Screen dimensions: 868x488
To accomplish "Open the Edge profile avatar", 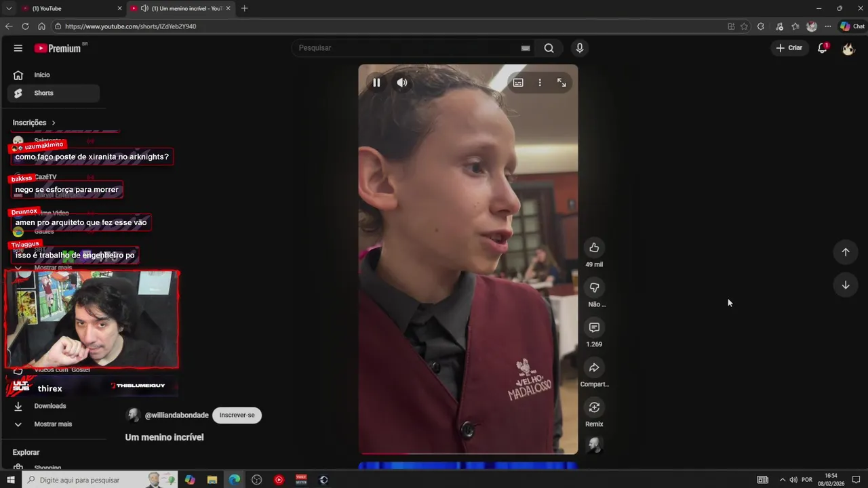I will (x=812, y=26).
